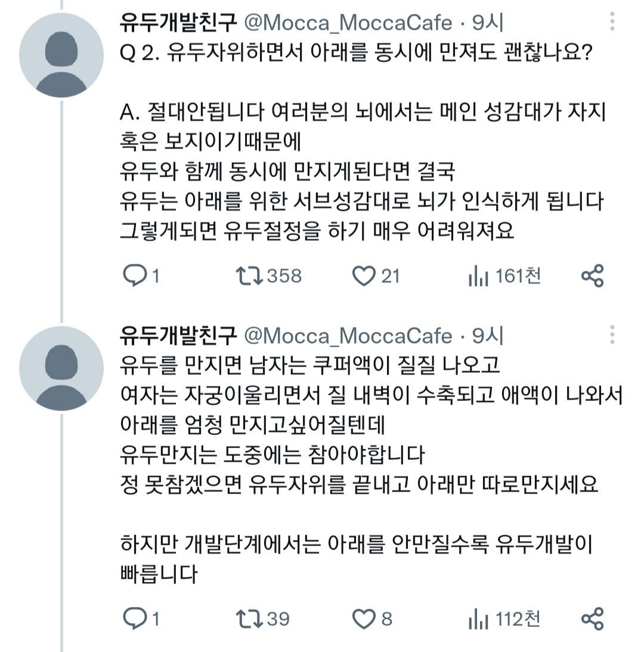Open the display name on the top tweet
Viewport: 644px width, 652px height.
point(178,24)
